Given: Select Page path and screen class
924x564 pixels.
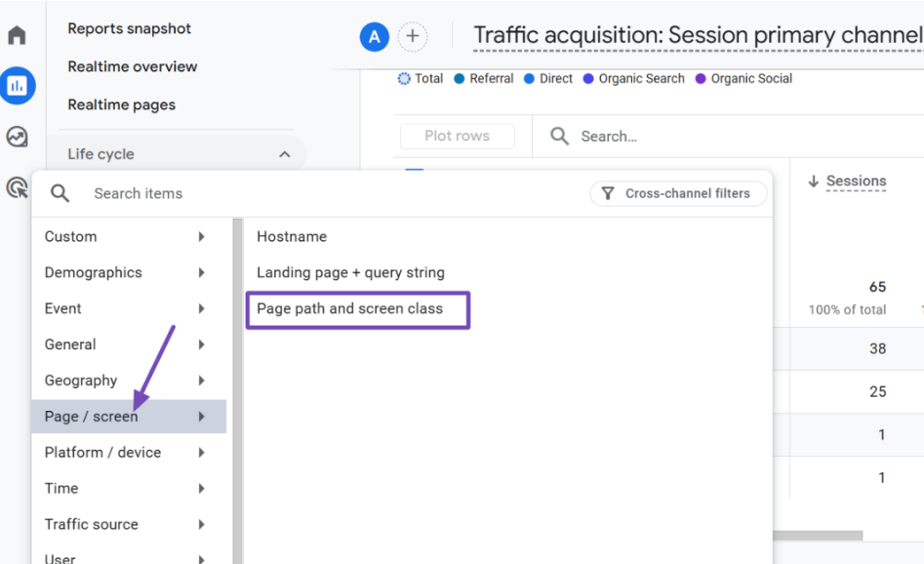Looking at the screenshot, I should point(349,308).
